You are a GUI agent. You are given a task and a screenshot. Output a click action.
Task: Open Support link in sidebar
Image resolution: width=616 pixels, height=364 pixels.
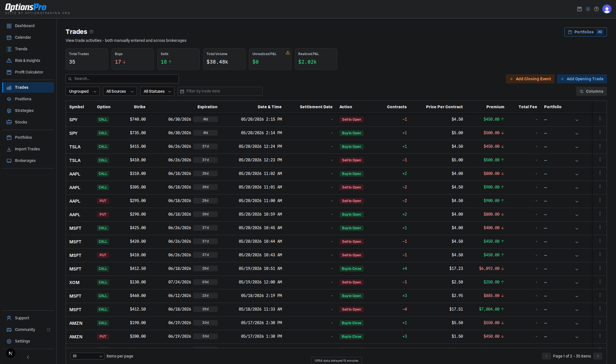click(28, 318)
